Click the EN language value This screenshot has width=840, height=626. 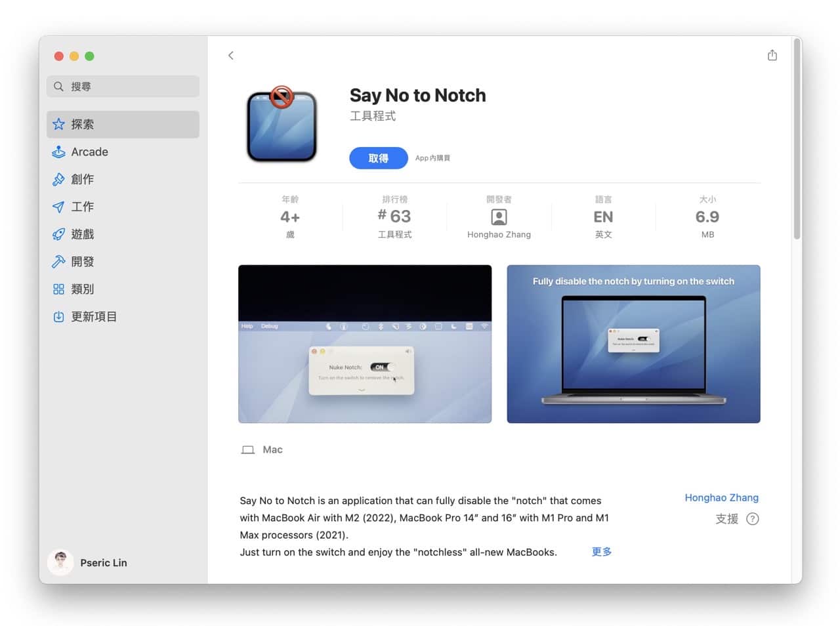click(603, 217)
